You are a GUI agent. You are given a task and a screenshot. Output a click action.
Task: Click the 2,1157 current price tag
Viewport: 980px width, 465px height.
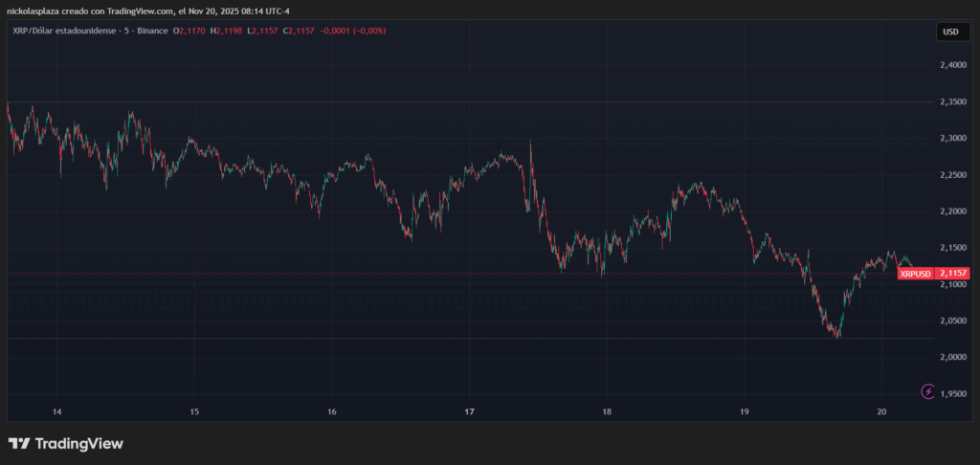[x=953, y=274]
